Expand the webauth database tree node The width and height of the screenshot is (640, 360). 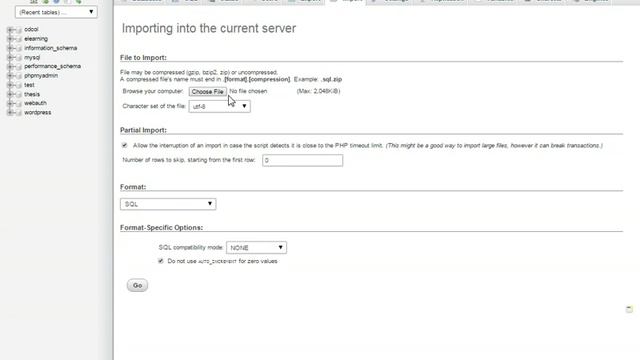[10, 104]
